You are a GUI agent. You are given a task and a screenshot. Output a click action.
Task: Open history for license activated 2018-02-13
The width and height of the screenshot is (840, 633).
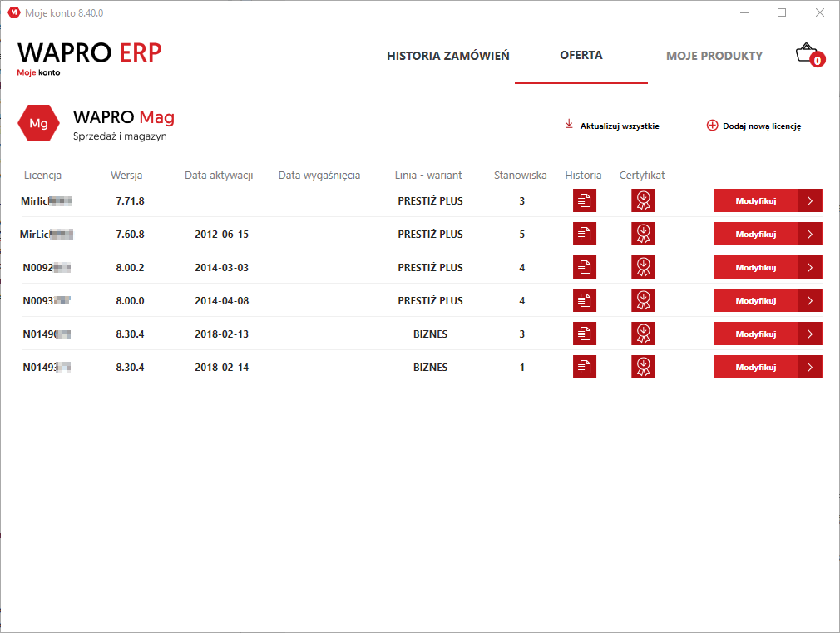[585, 334]
